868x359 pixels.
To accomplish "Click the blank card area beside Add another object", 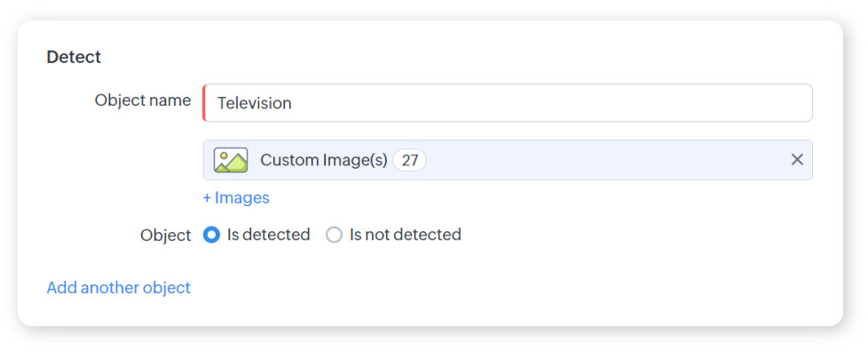I will pyautogui.click(x=497, y=288).
